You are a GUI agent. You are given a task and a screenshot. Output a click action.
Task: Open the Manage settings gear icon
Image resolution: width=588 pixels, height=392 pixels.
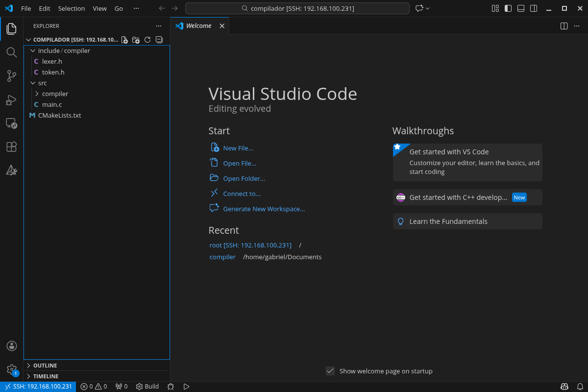click(11, 369)
